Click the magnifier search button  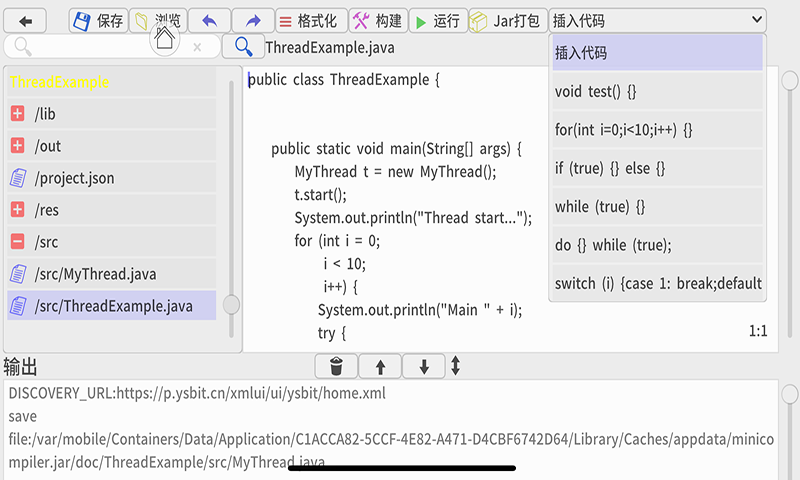pos(242,46)
